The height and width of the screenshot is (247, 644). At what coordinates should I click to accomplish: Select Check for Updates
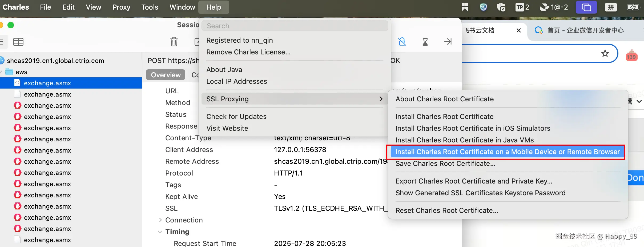coord(295,117)
